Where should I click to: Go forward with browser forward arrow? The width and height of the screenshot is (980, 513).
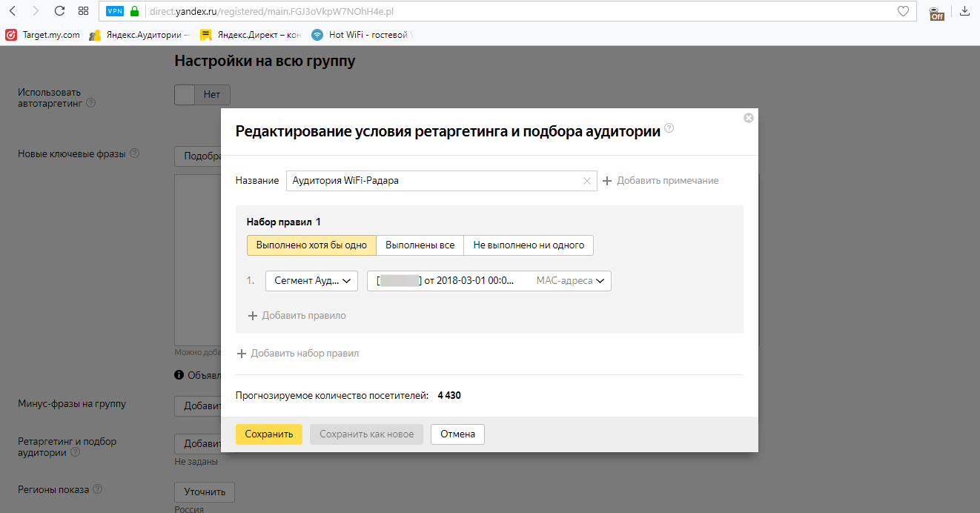[36, 11]
